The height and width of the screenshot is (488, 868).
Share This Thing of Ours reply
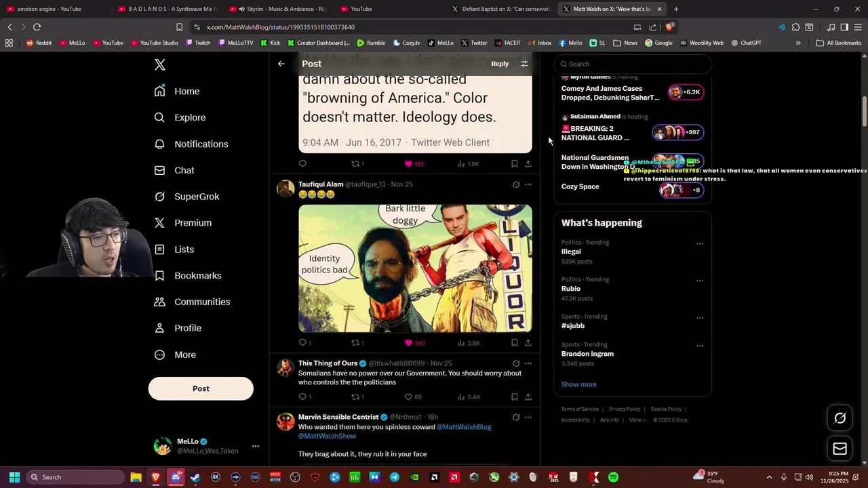click(x=528, y=397)
